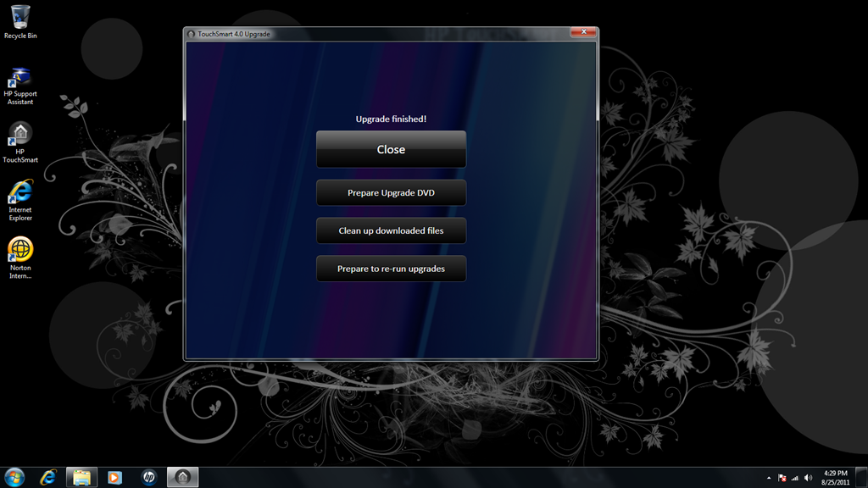
Task: Open Windows Explorer folder in taskbar
Action: (81, 477)
